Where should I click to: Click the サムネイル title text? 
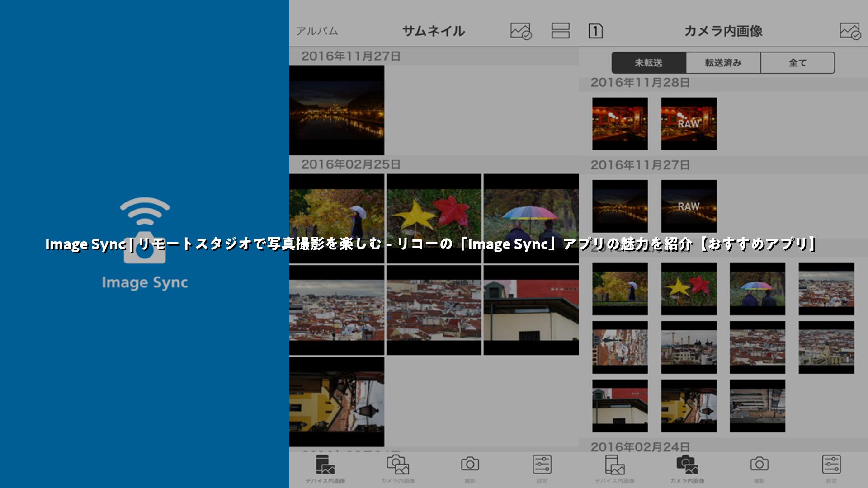coord(434,31)
